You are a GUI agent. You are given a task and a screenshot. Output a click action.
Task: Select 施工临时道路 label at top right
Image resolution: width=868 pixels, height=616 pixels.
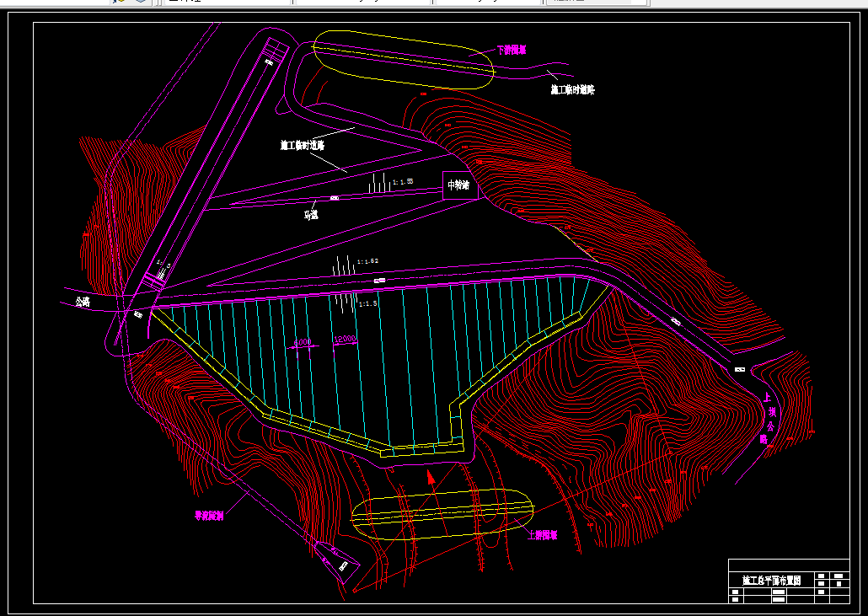click(572, 89)
